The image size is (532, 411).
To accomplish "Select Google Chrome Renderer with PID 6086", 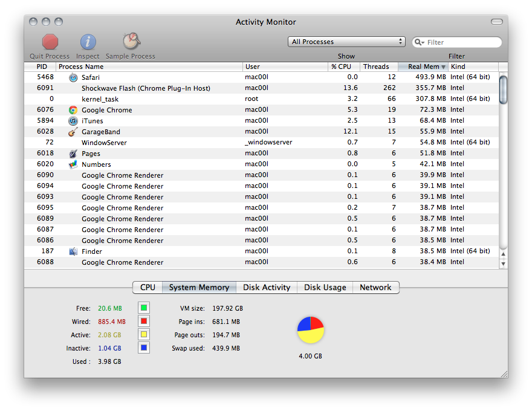I will click(x=261, y=240).
